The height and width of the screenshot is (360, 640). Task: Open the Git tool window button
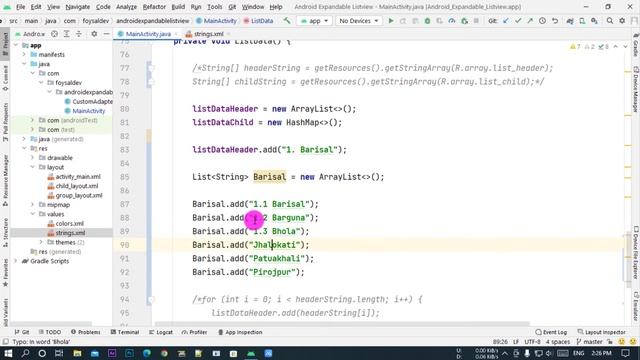pyautogui.click(x=22, y=332)
